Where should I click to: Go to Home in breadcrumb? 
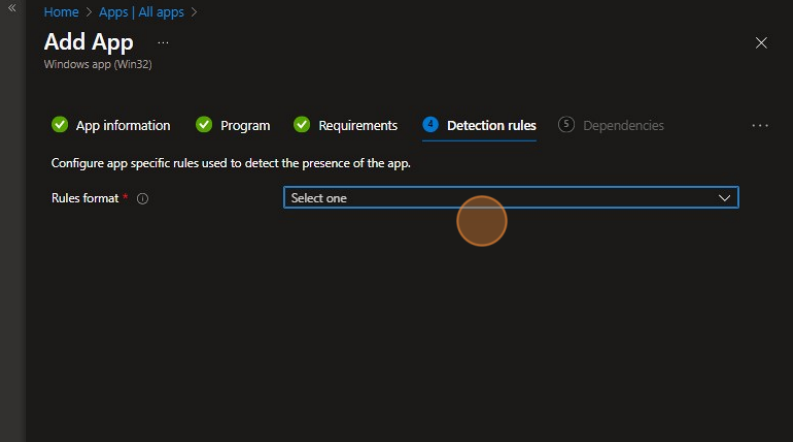pos(61,13)
